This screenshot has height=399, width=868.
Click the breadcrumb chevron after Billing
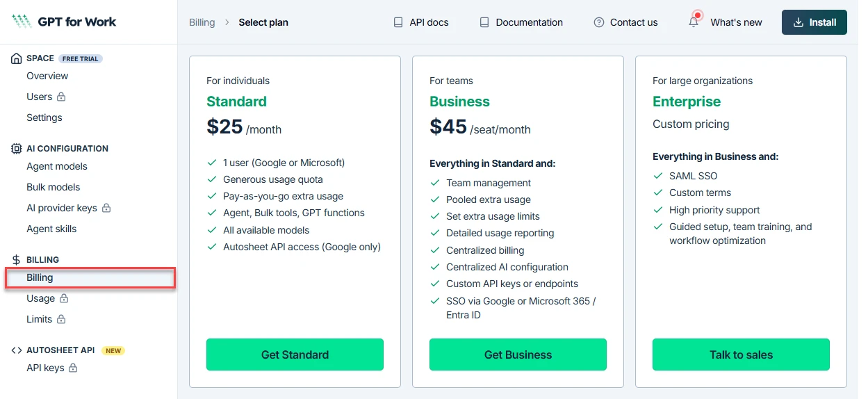227,22
